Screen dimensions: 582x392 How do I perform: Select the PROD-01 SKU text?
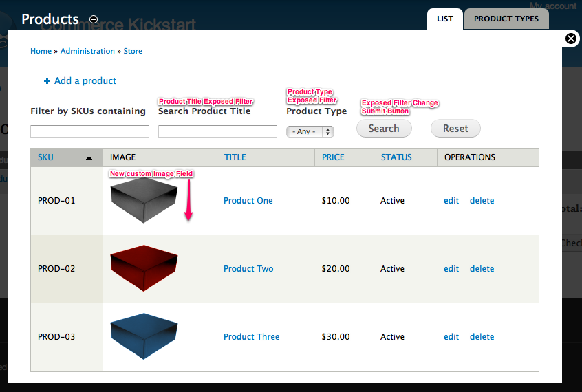click(x=56, y=200)
